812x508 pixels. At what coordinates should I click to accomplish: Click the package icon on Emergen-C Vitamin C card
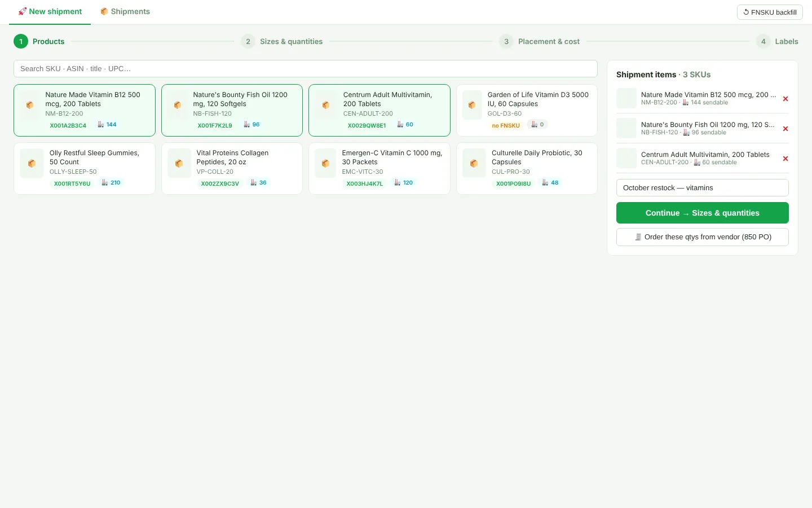[x=325, y=163]
